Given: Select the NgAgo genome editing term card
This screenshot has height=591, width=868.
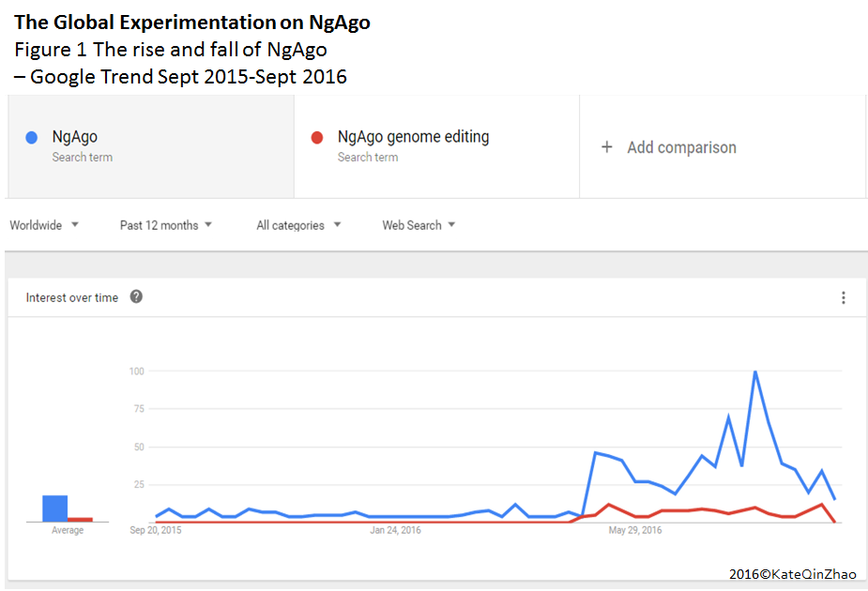Looking at the screenshot, I should 436,145.
